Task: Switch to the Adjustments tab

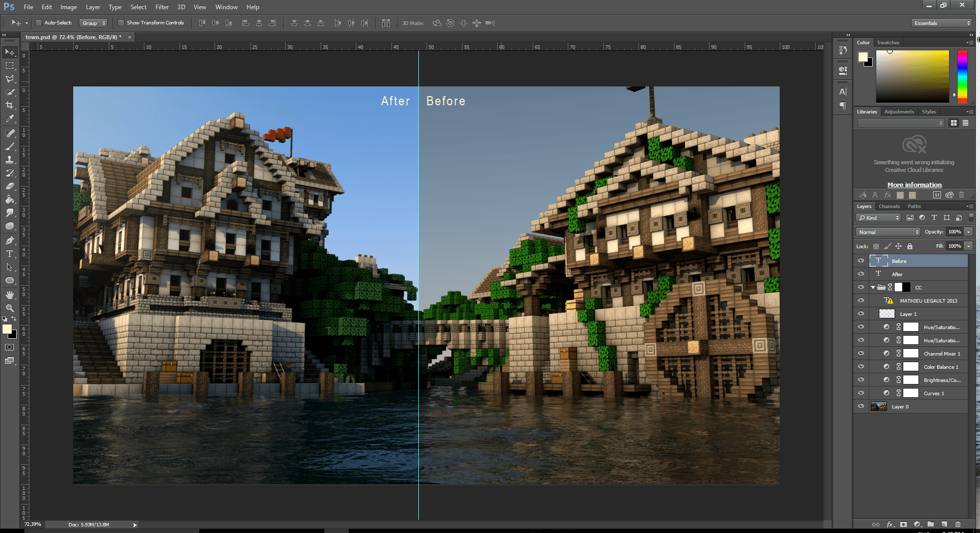Action: pos(899,112)
